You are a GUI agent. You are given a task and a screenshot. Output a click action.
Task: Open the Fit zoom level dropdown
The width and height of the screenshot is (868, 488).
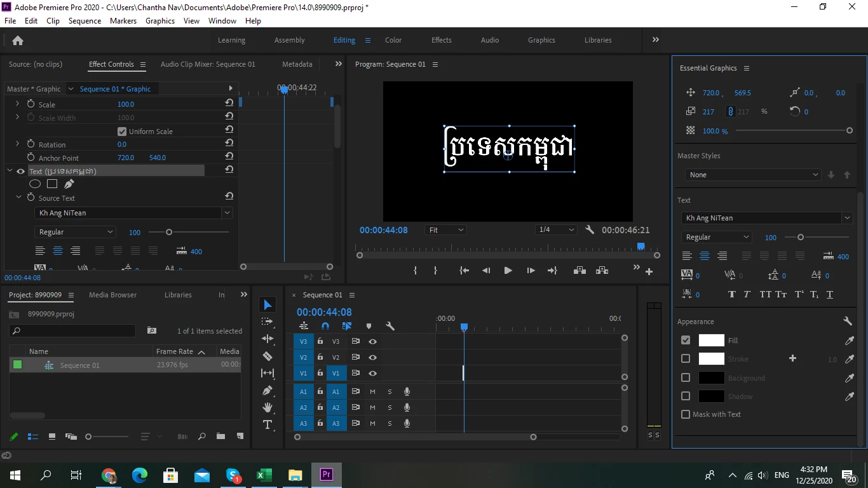445,230
